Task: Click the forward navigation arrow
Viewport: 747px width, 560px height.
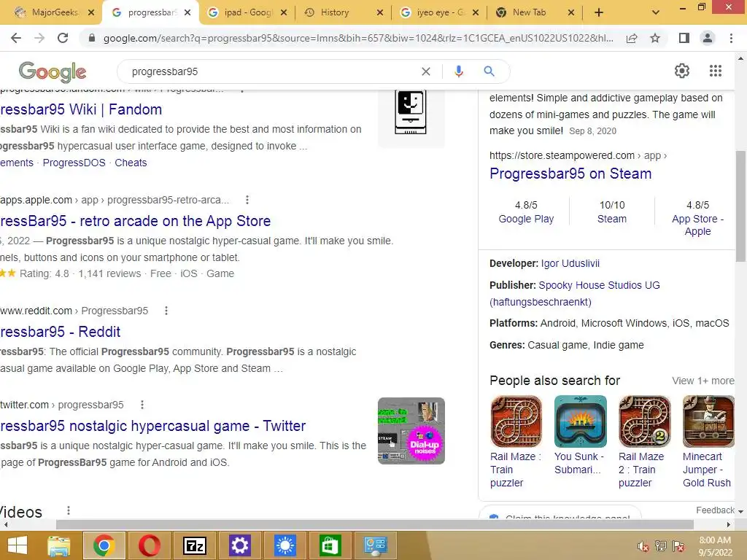Action: [x=39, y=38]
